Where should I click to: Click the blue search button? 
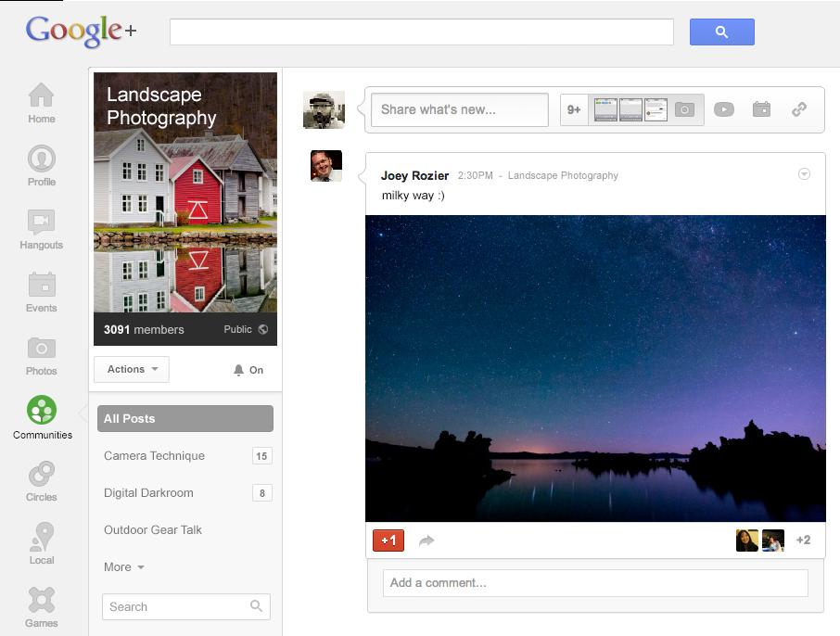[721, 32]
